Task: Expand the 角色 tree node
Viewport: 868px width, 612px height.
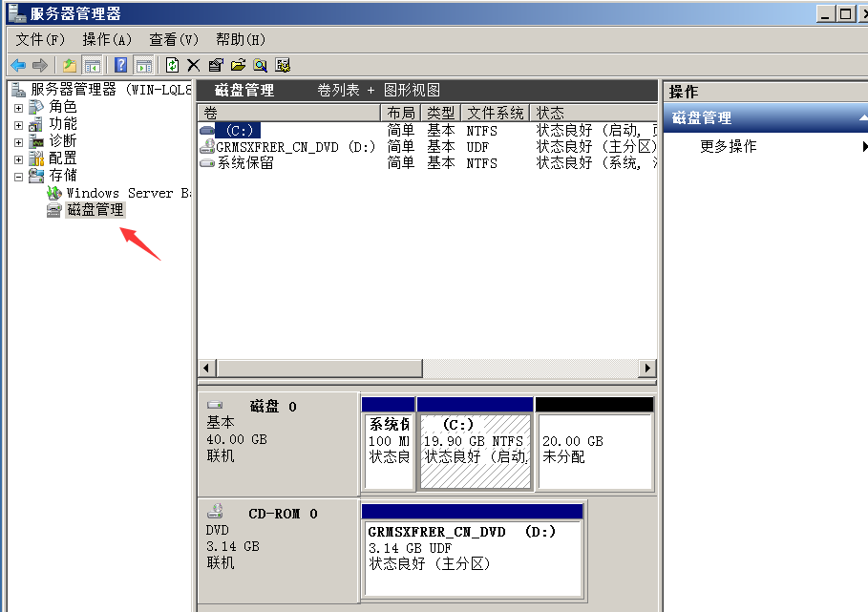Action: point(18,108)
